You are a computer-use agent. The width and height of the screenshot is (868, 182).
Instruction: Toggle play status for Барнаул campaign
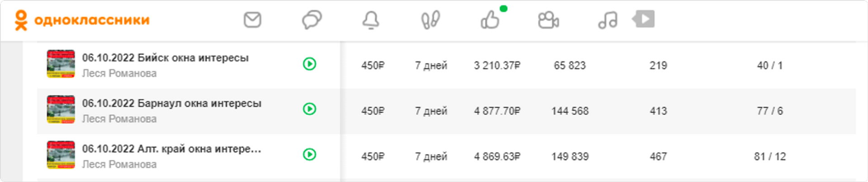[x=310, y=109]
